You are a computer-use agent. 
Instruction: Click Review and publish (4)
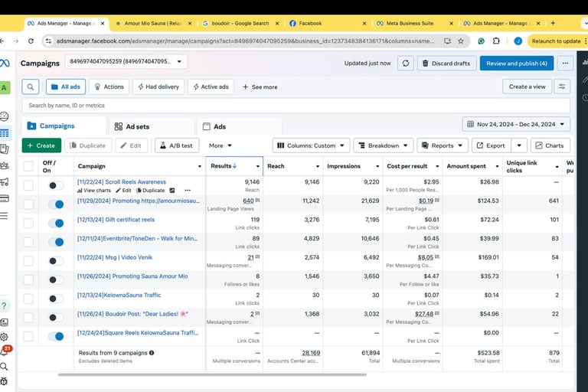[516, 64]
